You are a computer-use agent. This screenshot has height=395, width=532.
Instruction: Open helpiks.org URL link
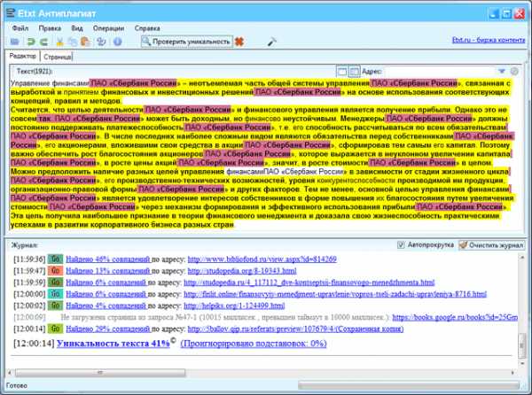point(234,306)
